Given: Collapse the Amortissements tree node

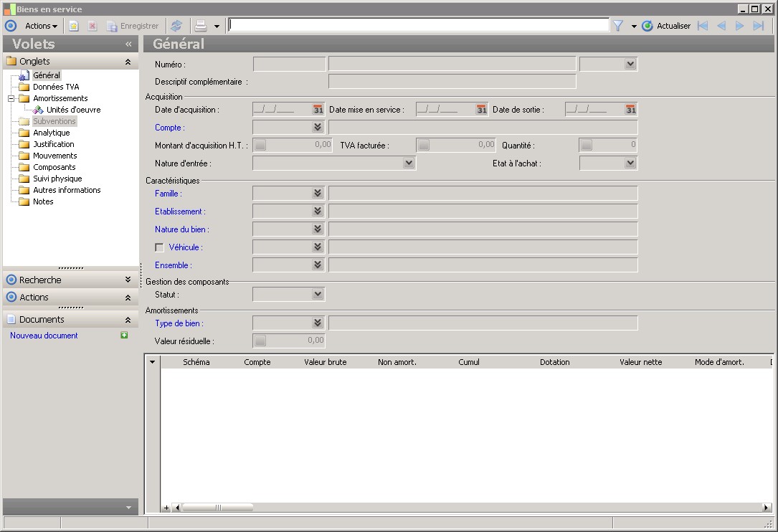Looking at the screenshot, I should 11,98.
